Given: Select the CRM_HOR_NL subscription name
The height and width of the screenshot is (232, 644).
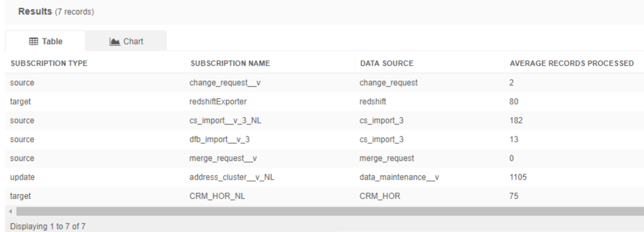Looking at the screenshot, I should pyautogui.click(x=217, y=196).
